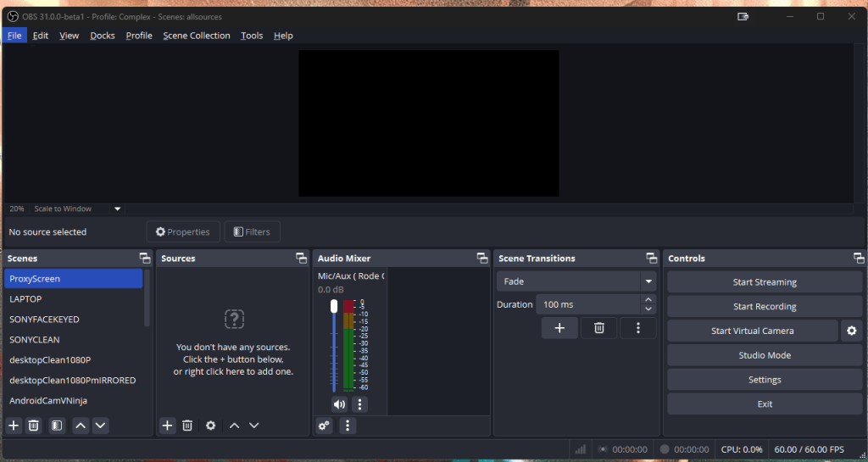Screen dimensions: 868x462
Task: Open source properties gear in the Sources toolbar
Action: [210, 426]
